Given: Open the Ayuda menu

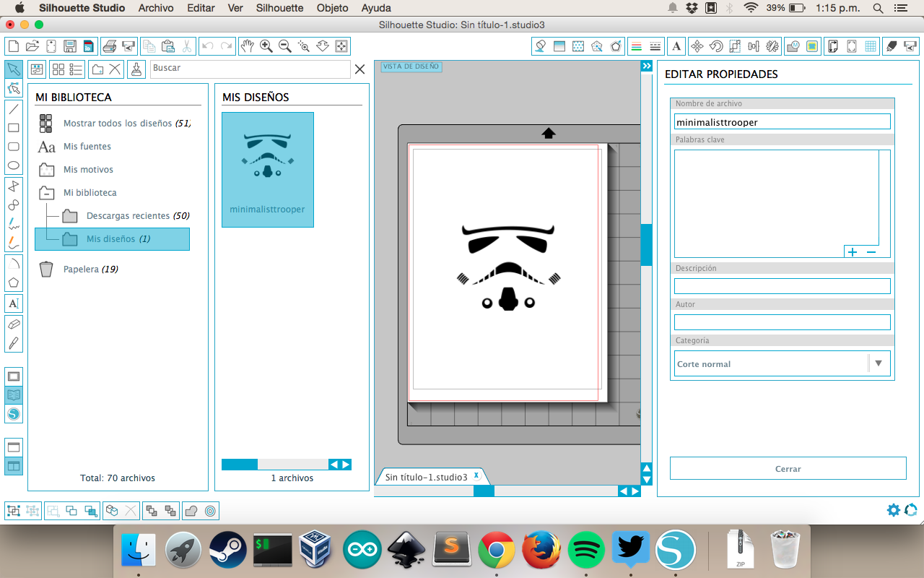Looking at the screenshot, I should [376, 8].
